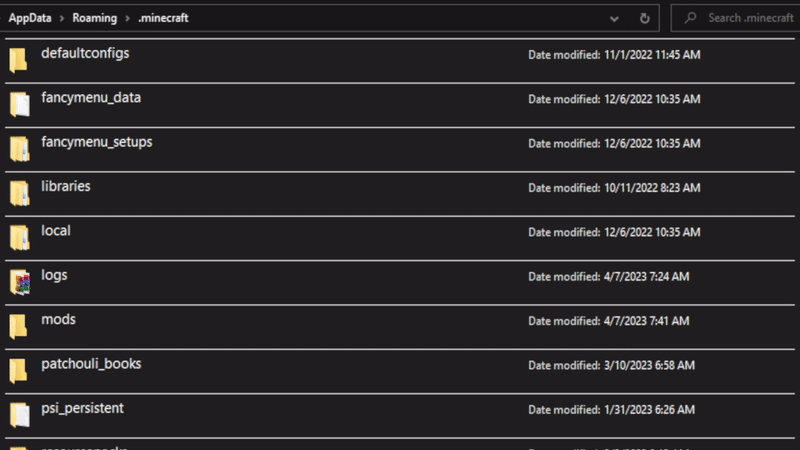Click the local folder icon
This screenshot has width=800, height=450.
coord(18,237)
